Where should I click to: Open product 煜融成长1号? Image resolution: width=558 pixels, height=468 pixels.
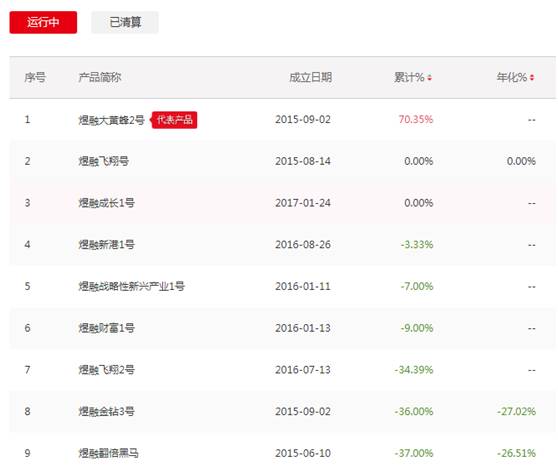(106, 203)
